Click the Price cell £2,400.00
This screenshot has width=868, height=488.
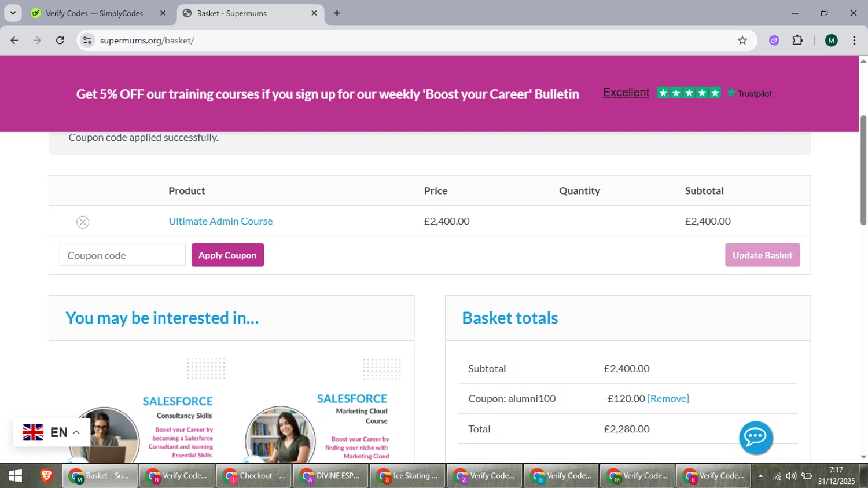tap(447, 221)
